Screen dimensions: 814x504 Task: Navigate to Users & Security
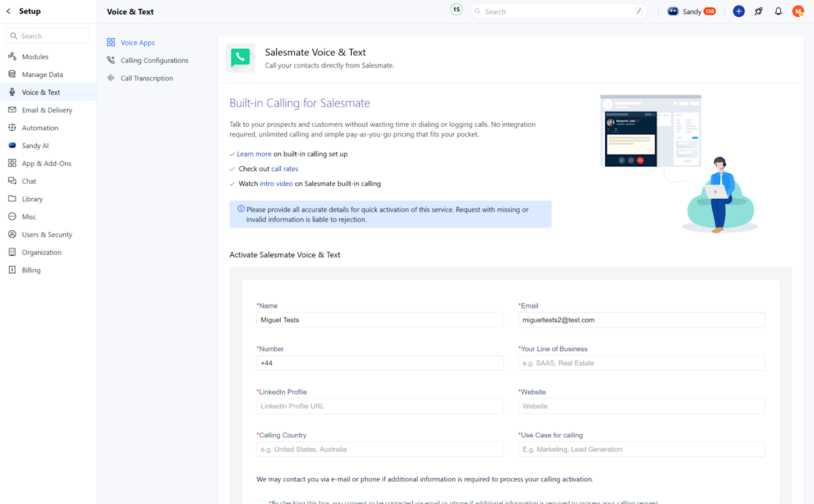(48, 234)
